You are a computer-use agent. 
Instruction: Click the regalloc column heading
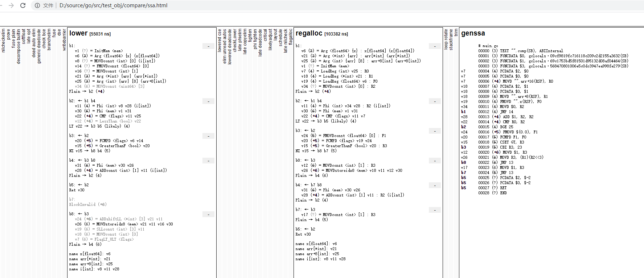click(322, 33)
